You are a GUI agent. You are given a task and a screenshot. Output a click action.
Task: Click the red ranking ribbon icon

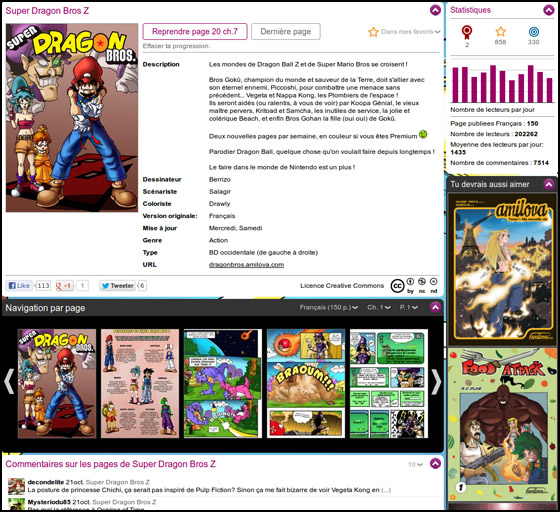coord(466,32)
